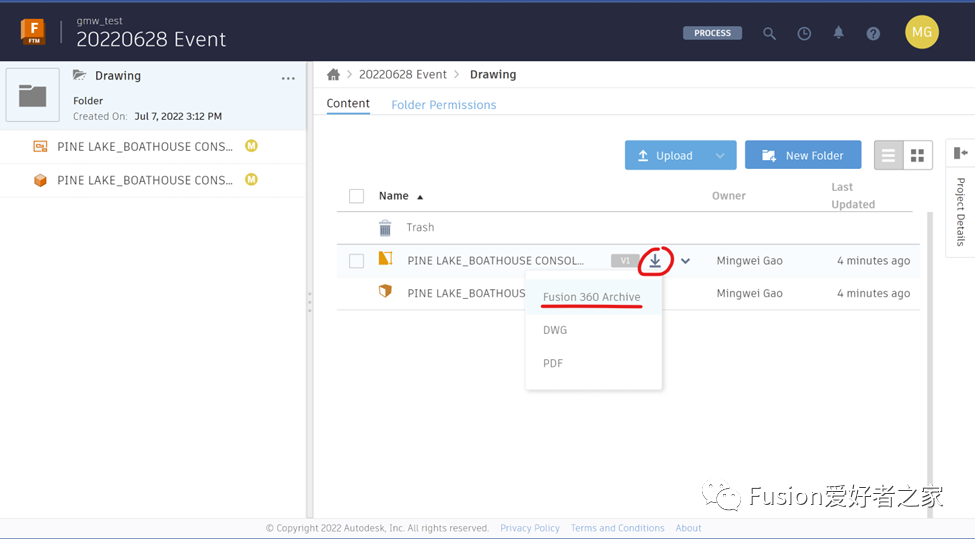Open the Folder Permissions tab
The image size is (975, 539).
[x=444, y=105]
